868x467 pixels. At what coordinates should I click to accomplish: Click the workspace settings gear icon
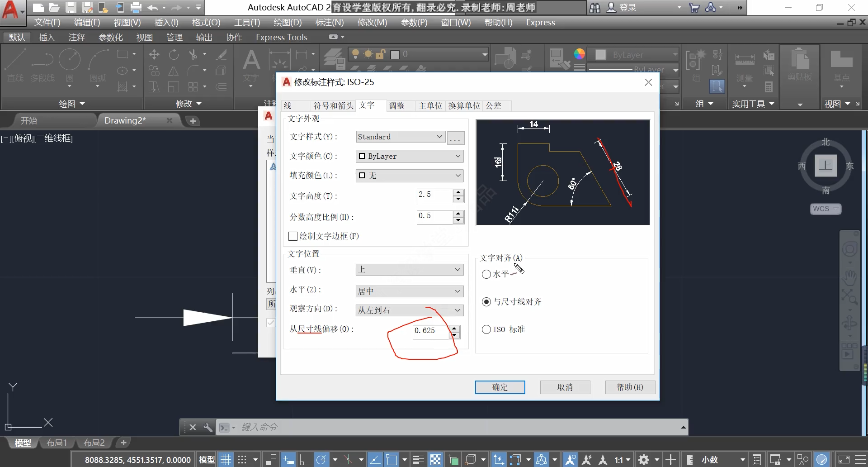(644, 460)
